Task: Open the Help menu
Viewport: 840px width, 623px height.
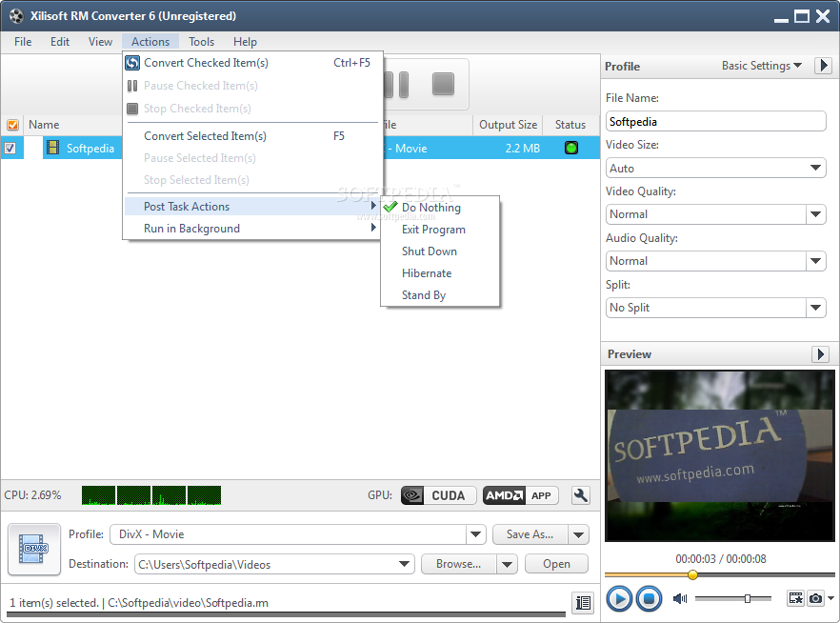Action: [245, 41]
